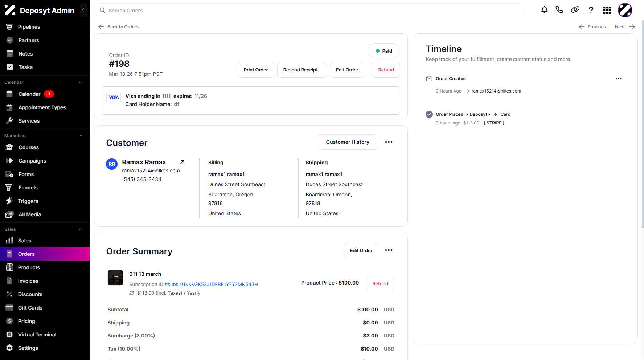This screenshot has width=644, height=360.
Task: Click the link chain icon in header
Action: pos(575,10)
